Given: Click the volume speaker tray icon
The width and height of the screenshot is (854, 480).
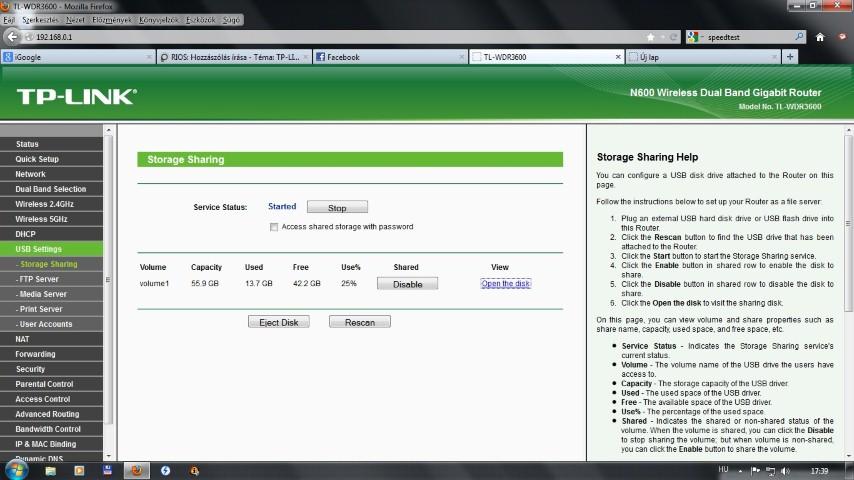Looking at the screenshot, I should 785,471.
